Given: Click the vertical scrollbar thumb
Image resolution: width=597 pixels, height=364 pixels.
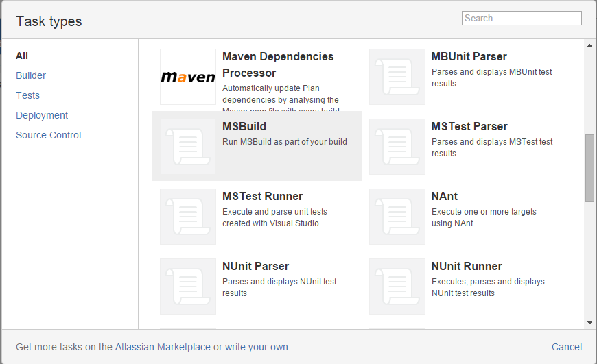Looking at the screenshot, I should click(589, 168).
